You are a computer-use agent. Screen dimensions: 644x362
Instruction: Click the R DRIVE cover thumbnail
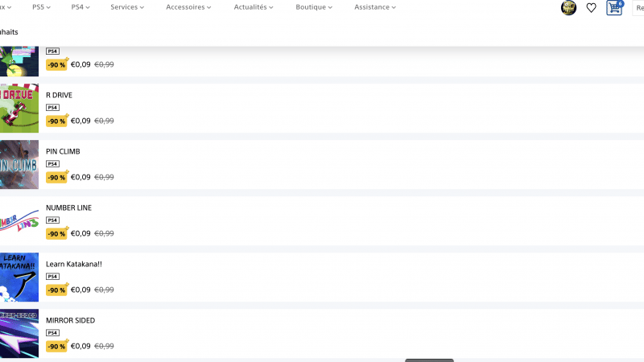pyautogui.click(x=19, y=109)
